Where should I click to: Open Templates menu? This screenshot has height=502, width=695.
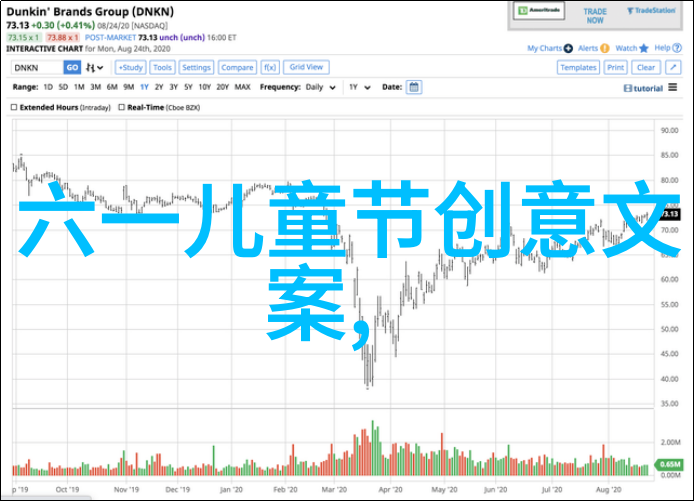(578, 68)
